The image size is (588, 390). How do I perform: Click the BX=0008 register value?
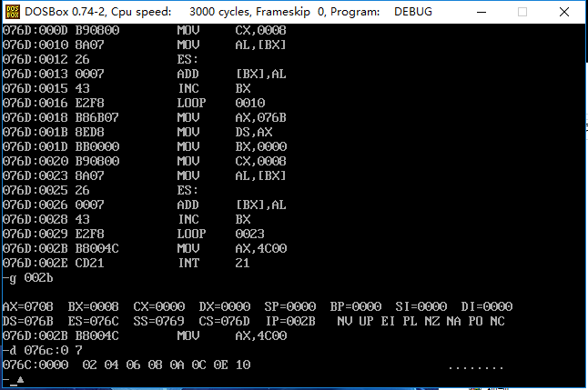pos(94,307)
